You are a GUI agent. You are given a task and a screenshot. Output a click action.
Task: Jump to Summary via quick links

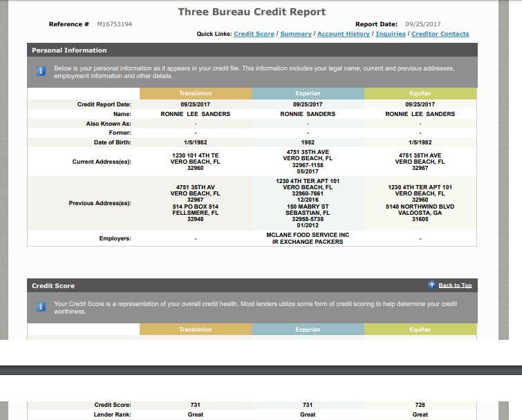pyautogui.click(x=296, y=34)
